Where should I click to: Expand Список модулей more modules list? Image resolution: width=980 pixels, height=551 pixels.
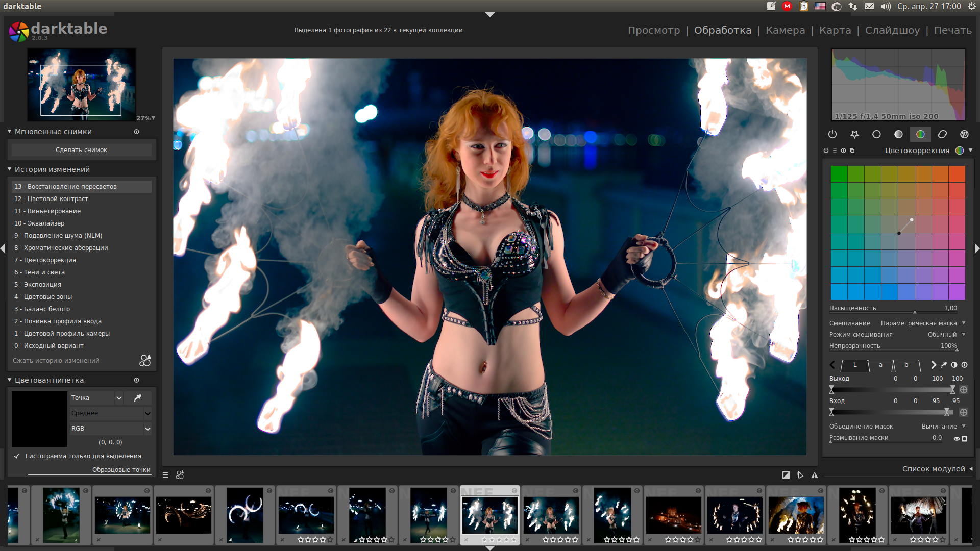pyautogui.click(x=937, y=469)
